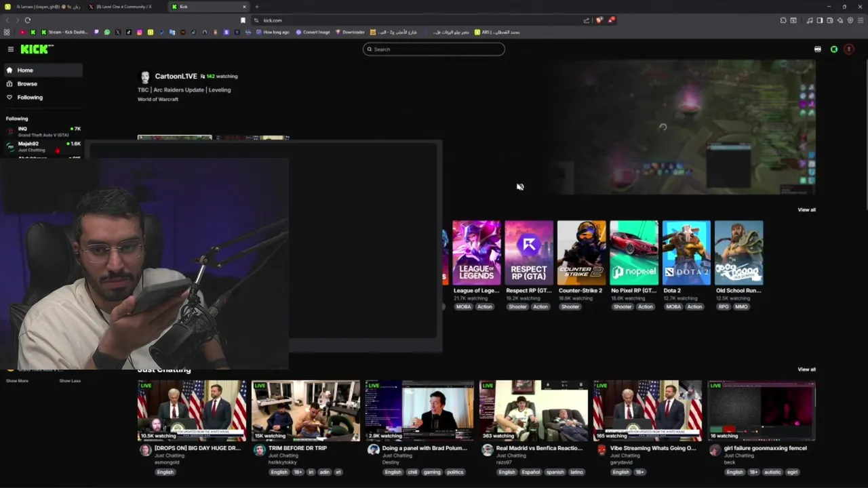This screenshot has width=868, height=488.
Task: Open No Pixel RP category card
Action: [x=634, y=253]
